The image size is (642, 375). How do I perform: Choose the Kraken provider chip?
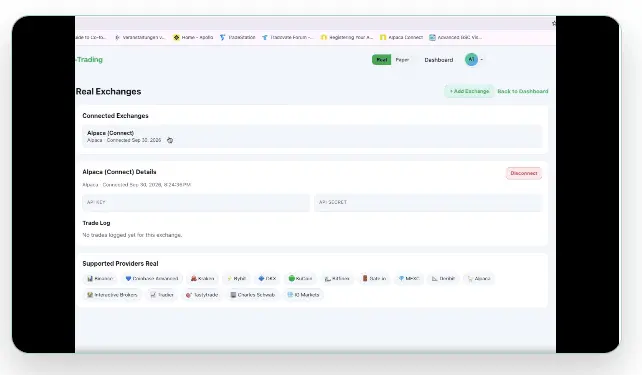[x=202, y=278]
